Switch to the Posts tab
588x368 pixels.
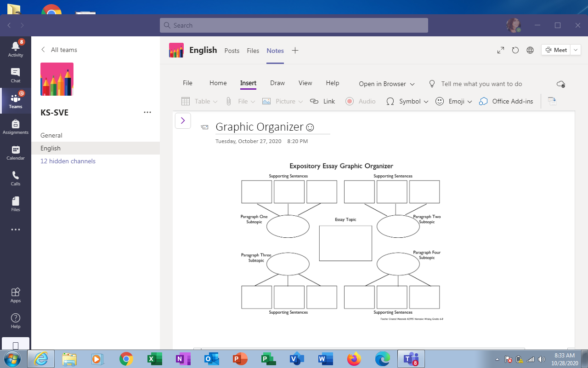pos(232,51)
